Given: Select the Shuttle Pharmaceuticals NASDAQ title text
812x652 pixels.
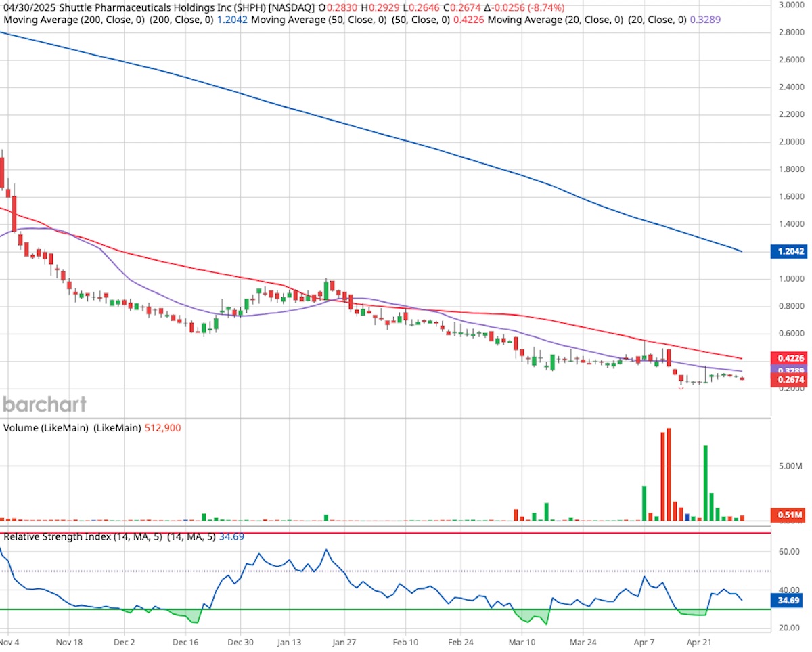Looking at the screenshot, I should 135,9.
